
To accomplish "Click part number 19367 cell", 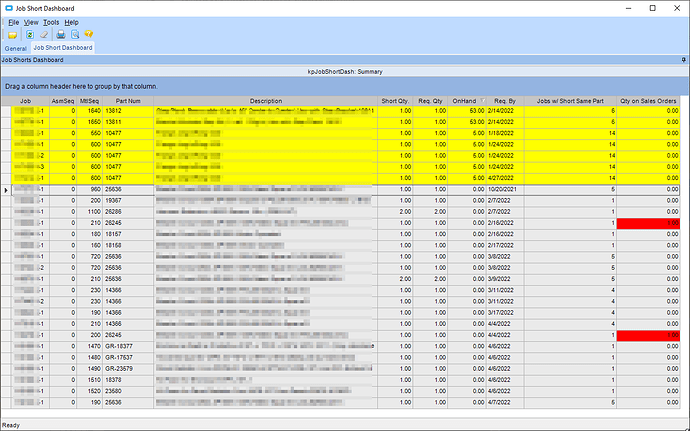I will [128, 201].
